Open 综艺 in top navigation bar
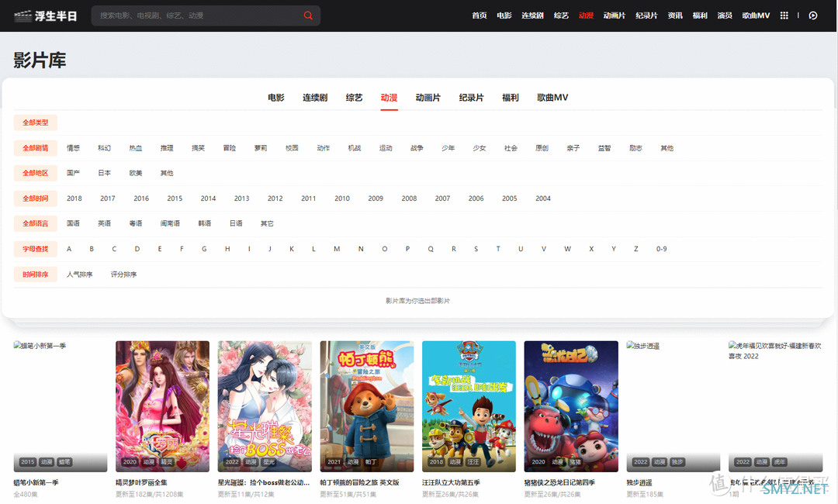 (x=561, y=16)
